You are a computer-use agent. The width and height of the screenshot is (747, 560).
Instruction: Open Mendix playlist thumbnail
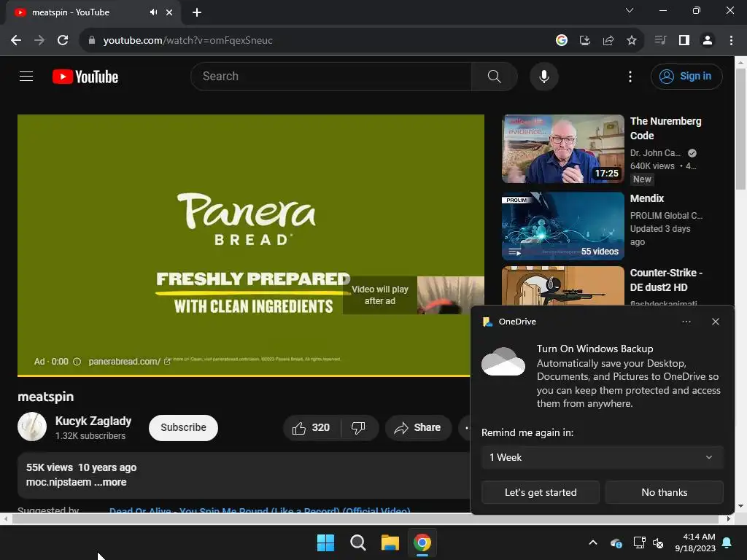562,226
